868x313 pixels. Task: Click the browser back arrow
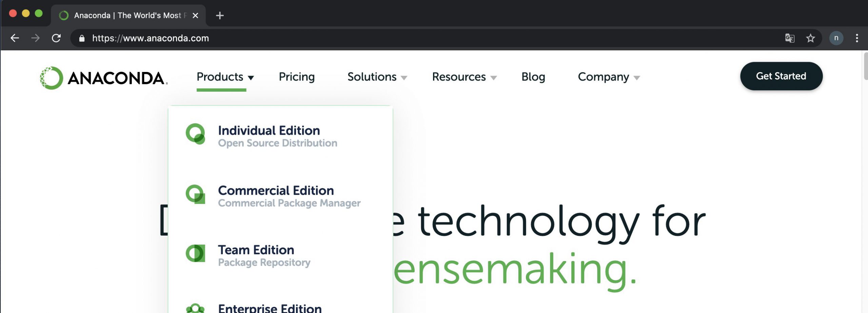15,38
